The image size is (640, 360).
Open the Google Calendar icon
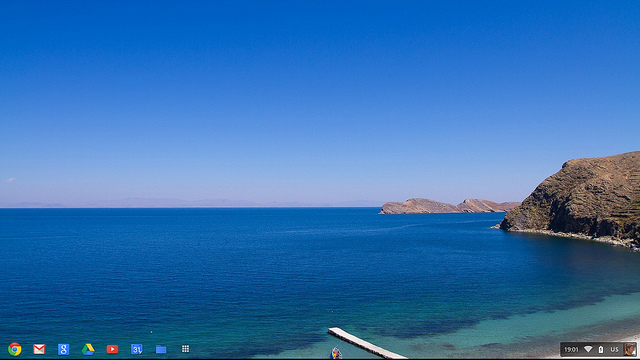136,349
